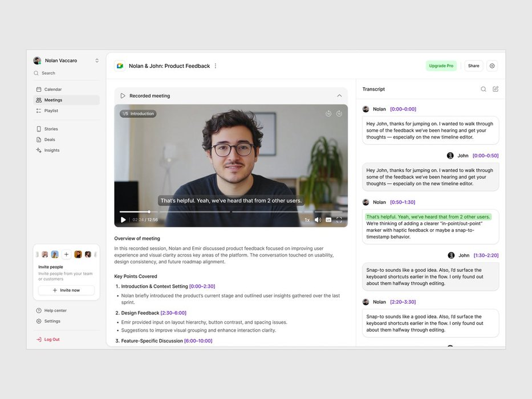Click the Meetings people icon
The width and height of the screenshot is (532, 399).
pyautogui.click(x=39, y=100)
